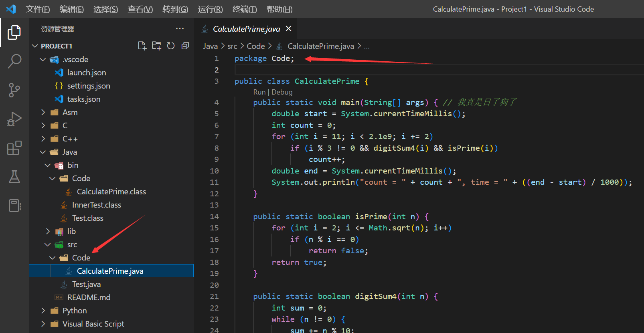Collapse all folders in explorer
Viewport: 644px width, 333px height.
185,46
